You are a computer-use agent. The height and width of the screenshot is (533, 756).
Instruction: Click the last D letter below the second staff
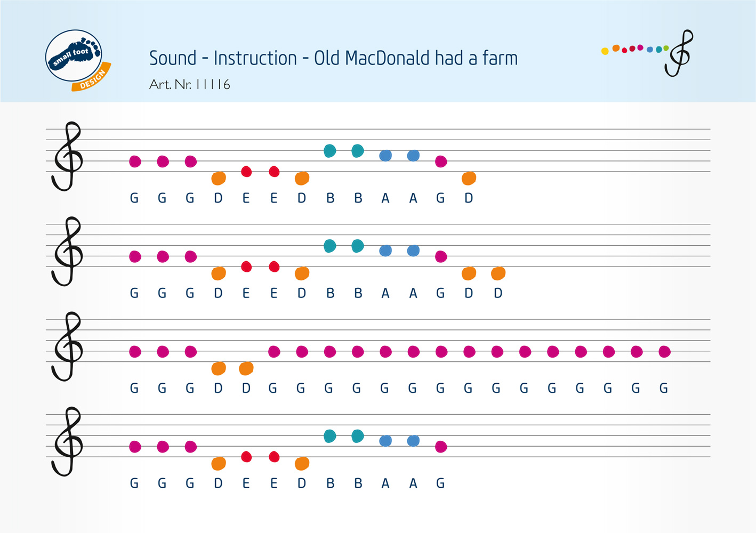tap(498, 293)
